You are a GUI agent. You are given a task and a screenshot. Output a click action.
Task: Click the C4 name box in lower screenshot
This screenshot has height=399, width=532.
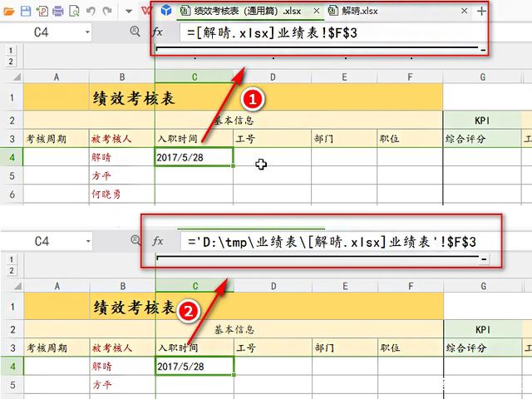coord(42,241)
